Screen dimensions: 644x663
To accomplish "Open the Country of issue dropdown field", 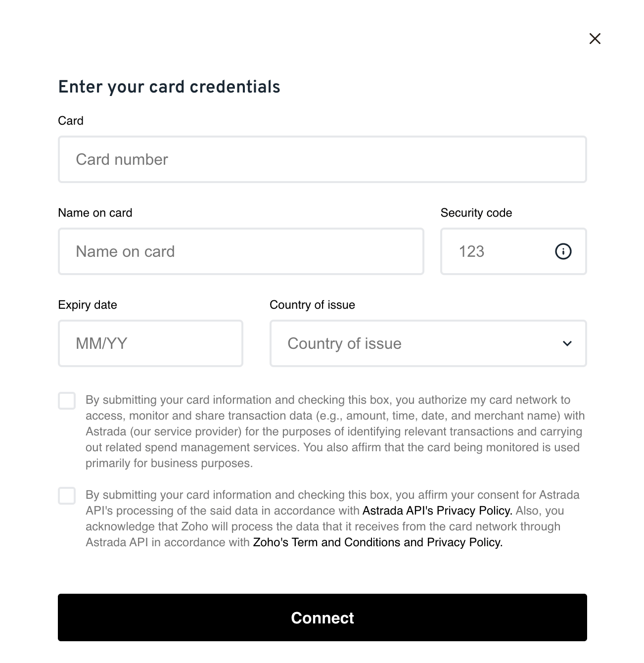I will click(415, 343).
